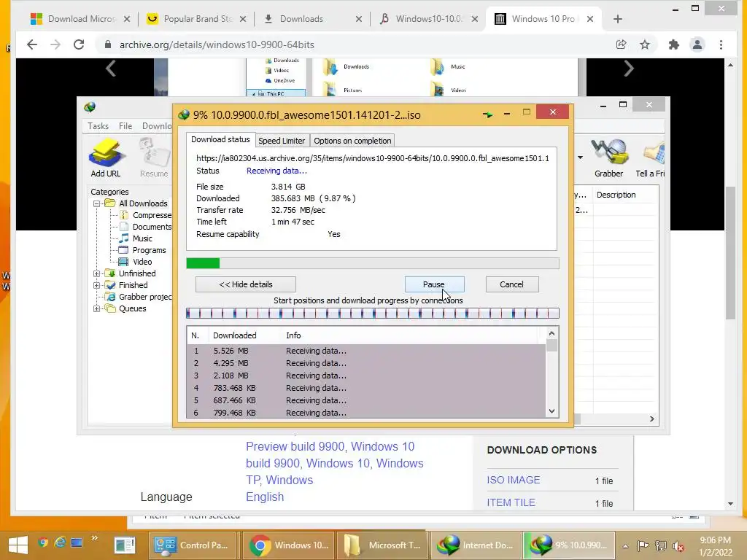Select the Documents category in IDM
747x560 pixels.
tap(152, 227)
